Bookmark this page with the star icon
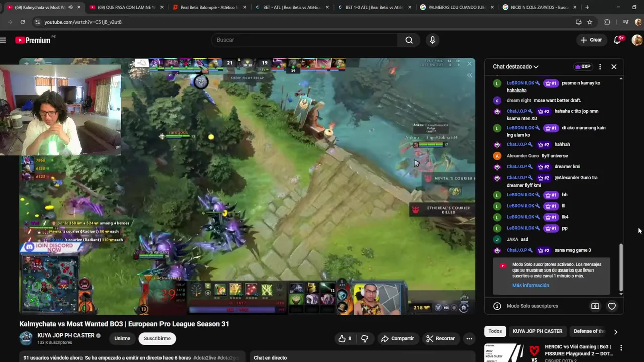The width and height of the screenshot is (644, 362). [x=590, y=22]
